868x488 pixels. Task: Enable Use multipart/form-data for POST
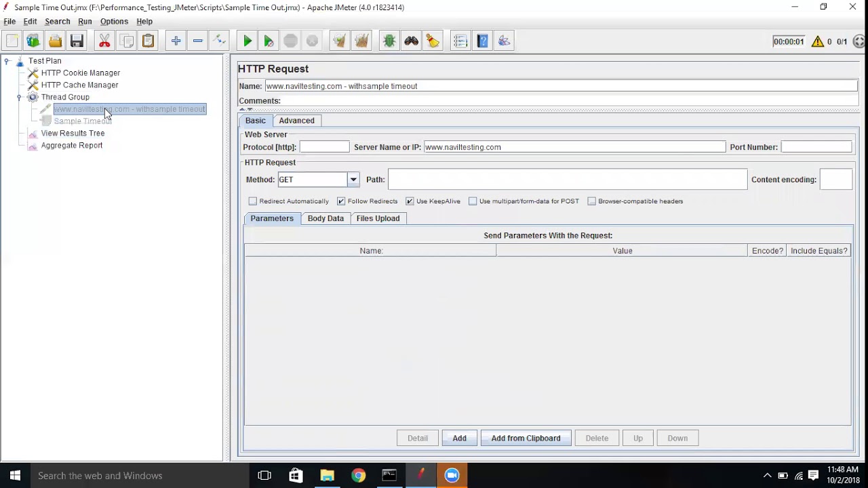click(473, 201)
